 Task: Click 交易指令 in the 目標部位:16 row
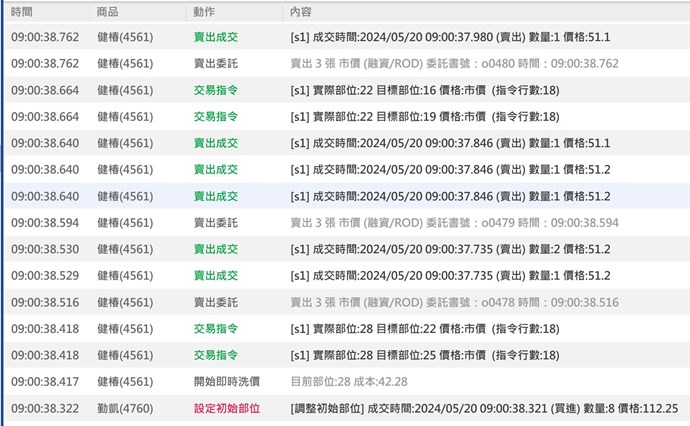(216, 90)
